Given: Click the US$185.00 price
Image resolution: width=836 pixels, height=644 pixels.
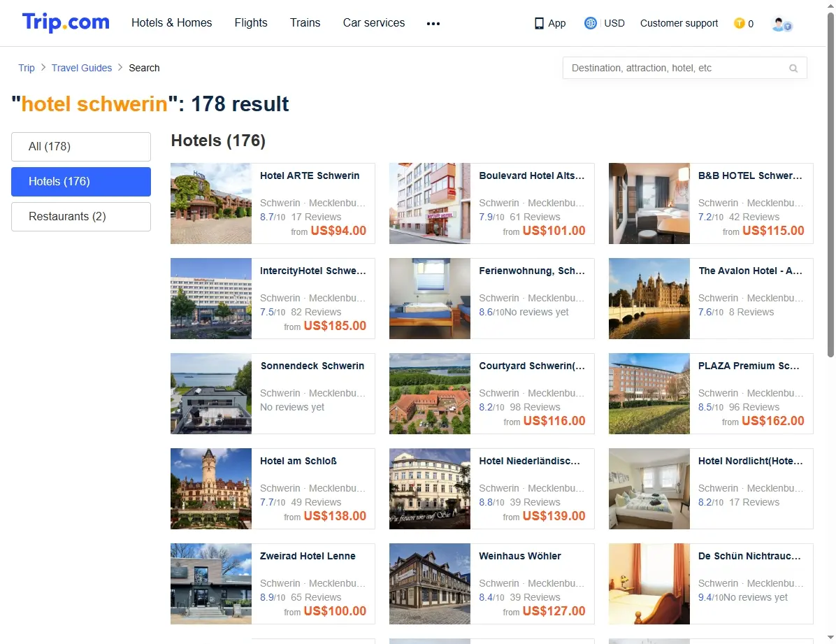Looking at the screenshot, I should click(x=335, y=325).
